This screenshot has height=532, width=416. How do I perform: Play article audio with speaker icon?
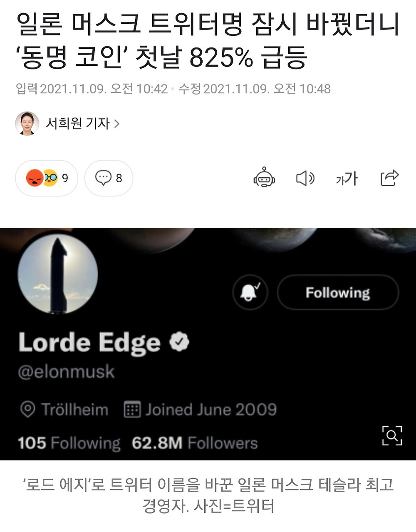(305, 178)
